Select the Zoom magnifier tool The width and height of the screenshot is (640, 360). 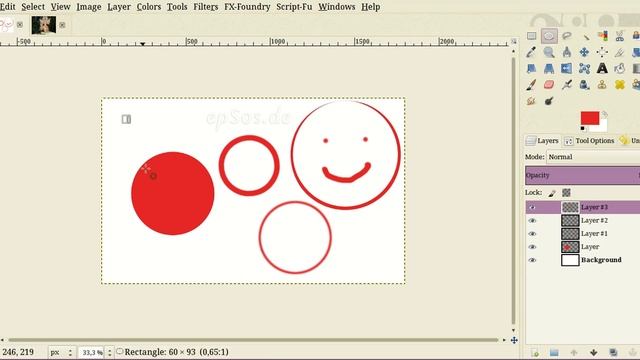click(x=549, y=52)
